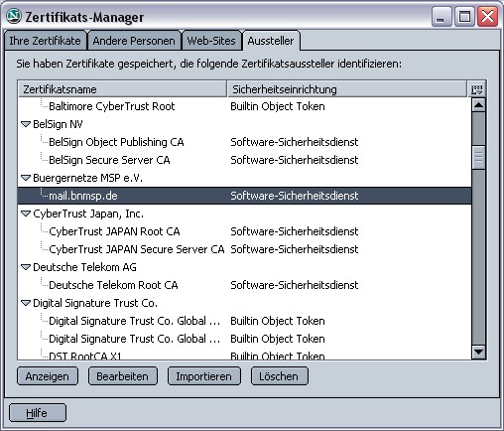The image size is (504, 431).
Task: Collapse the BelSign NV group
Action: click(26, 124)
